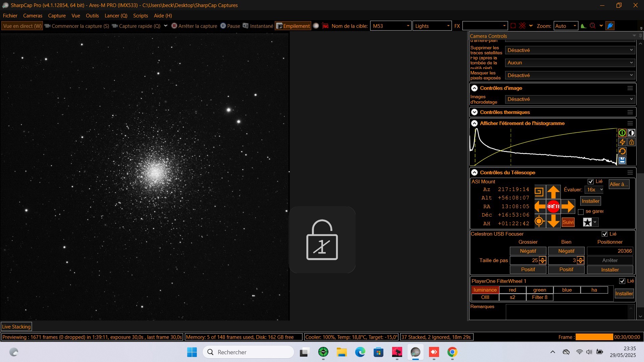644x362 pixels.
Task: Toggle the Empilement live stacking button
Action: click(293, 26)
